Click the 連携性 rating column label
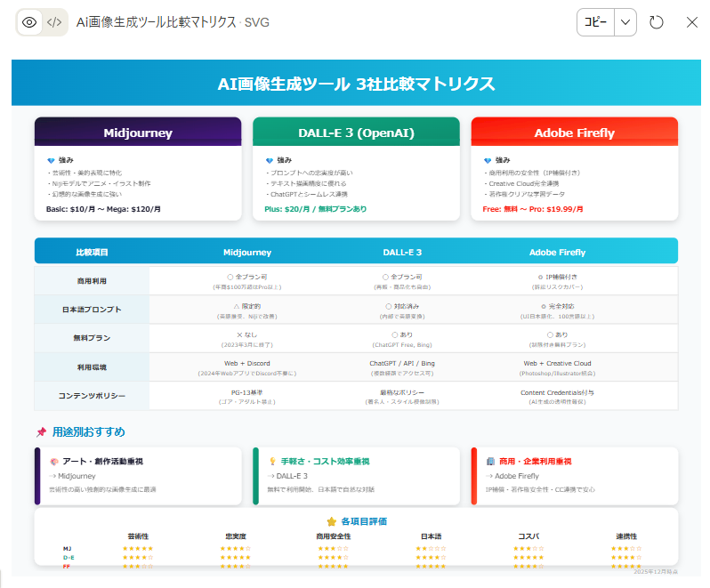710x588 pixels. coord(626,536)
